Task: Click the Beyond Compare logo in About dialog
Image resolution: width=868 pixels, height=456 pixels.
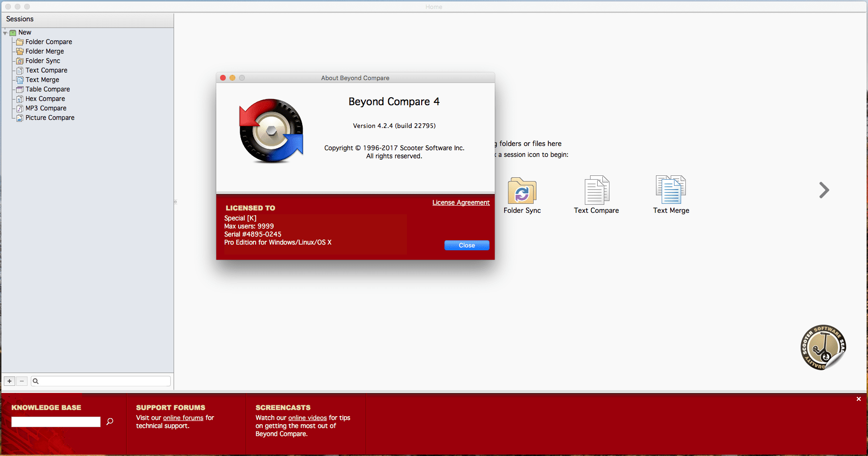Action: coord(271,131)
